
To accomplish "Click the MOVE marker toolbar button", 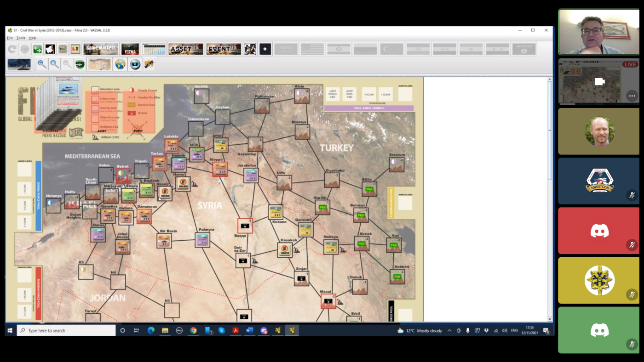I will pyautogui.click(x=149, y=64).
